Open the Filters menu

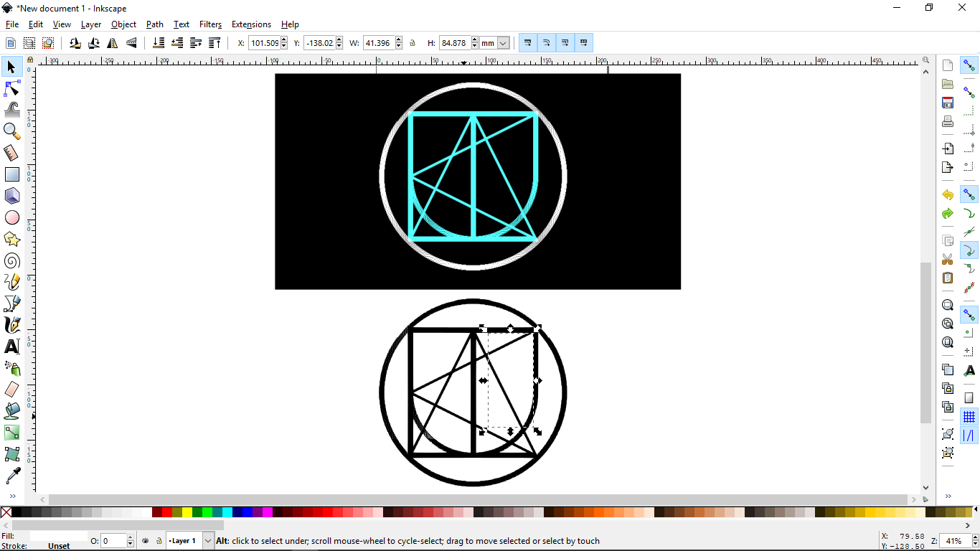pos(210,24)
